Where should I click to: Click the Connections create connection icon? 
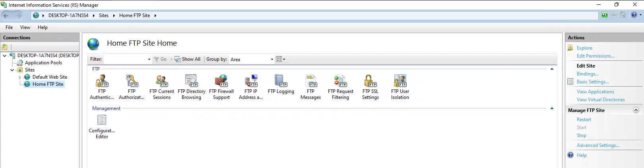(x=5, y=47)
